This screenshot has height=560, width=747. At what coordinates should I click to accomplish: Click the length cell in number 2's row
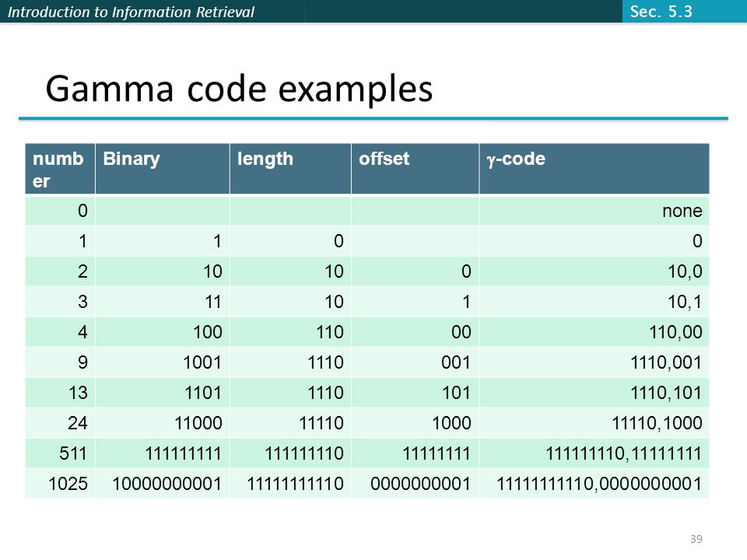(290, 271)
